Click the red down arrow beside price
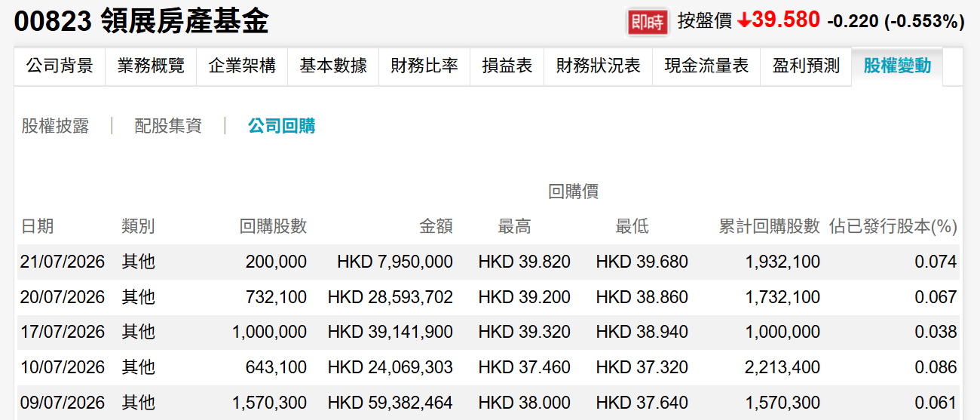This screenshot has width=980, height=420. [x=744, y=21]
